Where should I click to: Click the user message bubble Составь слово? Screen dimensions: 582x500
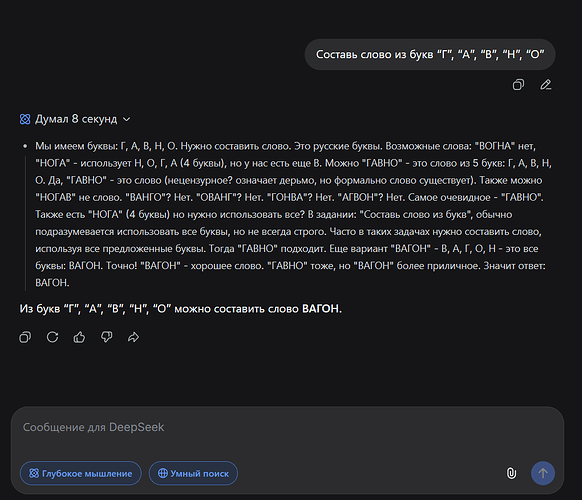[430, 55]
